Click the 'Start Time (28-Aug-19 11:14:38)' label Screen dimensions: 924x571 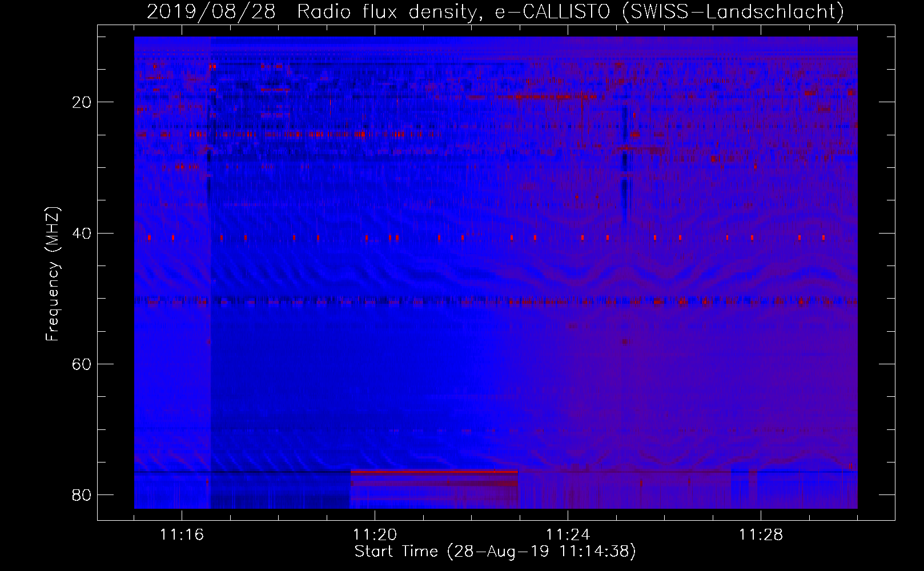point(495,552)
